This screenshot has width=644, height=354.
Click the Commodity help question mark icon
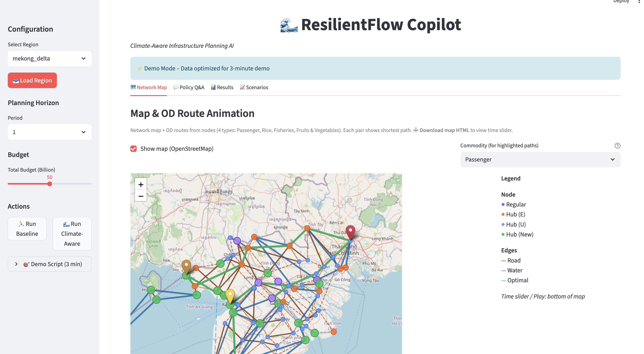(617, 146)
